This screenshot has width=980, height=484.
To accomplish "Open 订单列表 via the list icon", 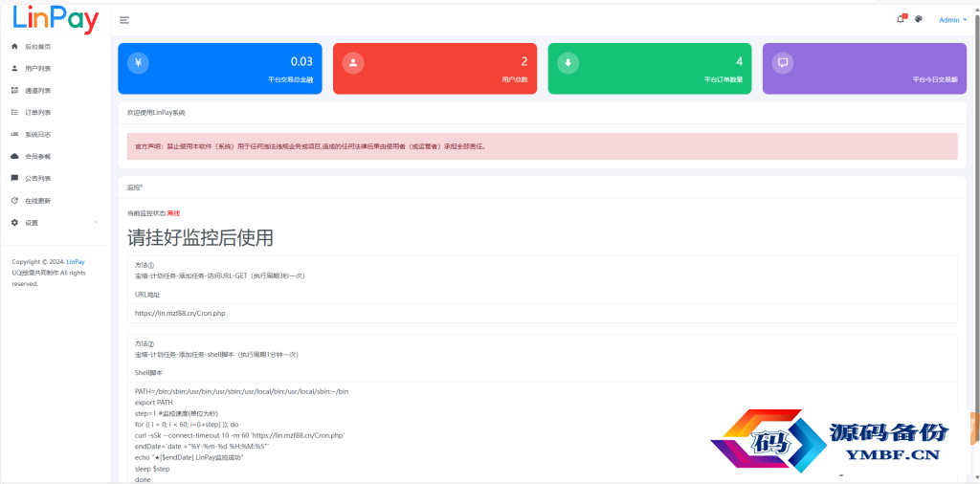I will 15,112.
